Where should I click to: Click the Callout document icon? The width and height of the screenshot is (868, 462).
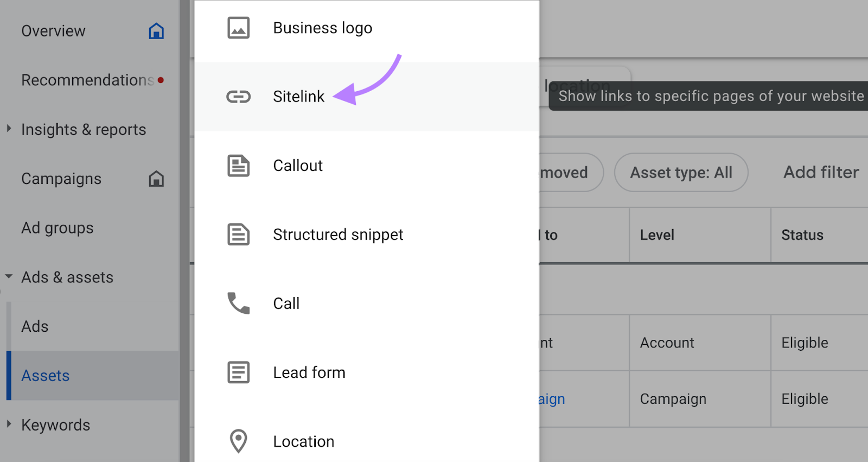click(238, 166)
